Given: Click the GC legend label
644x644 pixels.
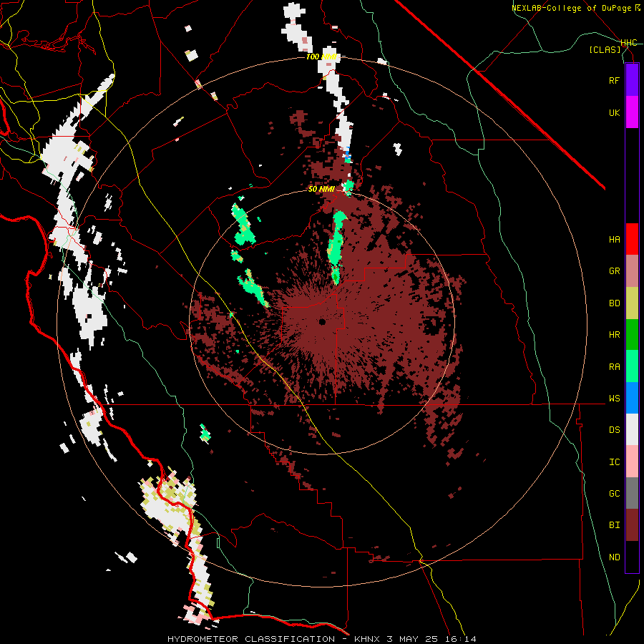Looking at the screenshot, I should [614, 494].
